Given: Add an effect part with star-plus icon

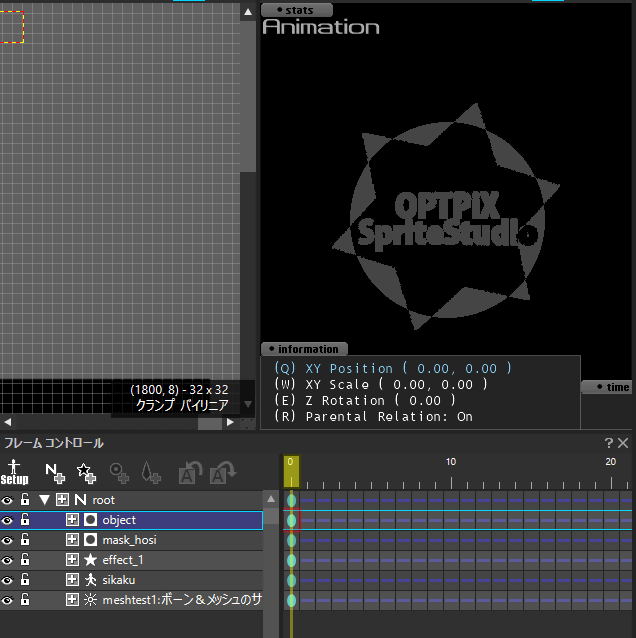Looking at the screenshot, I should click(87, 473).
